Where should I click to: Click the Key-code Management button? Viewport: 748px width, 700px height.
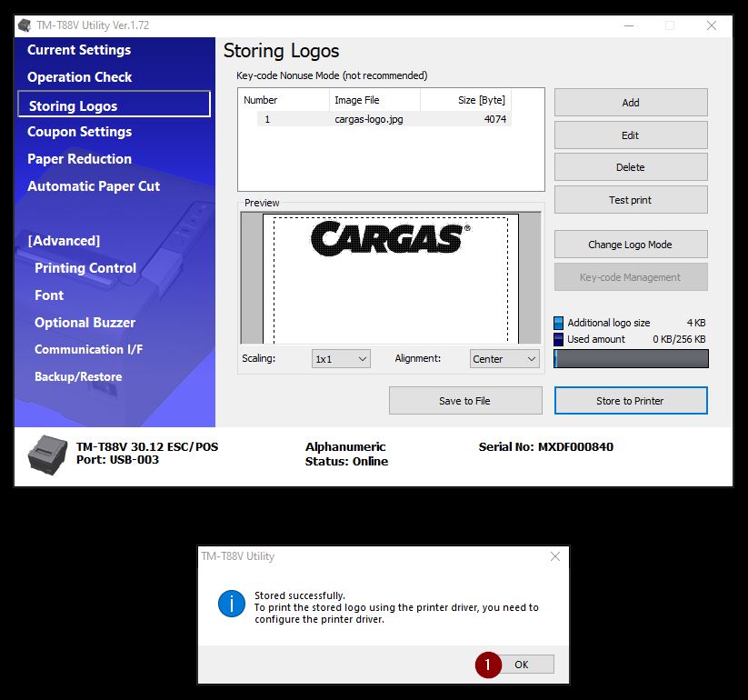[x=631, y=277]
